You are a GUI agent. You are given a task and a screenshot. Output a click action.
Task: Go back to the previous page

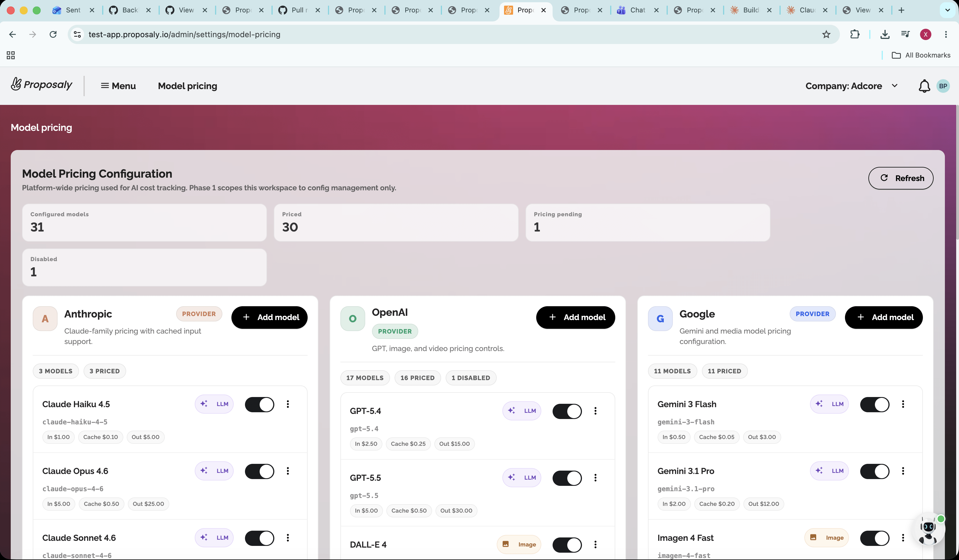12,35
